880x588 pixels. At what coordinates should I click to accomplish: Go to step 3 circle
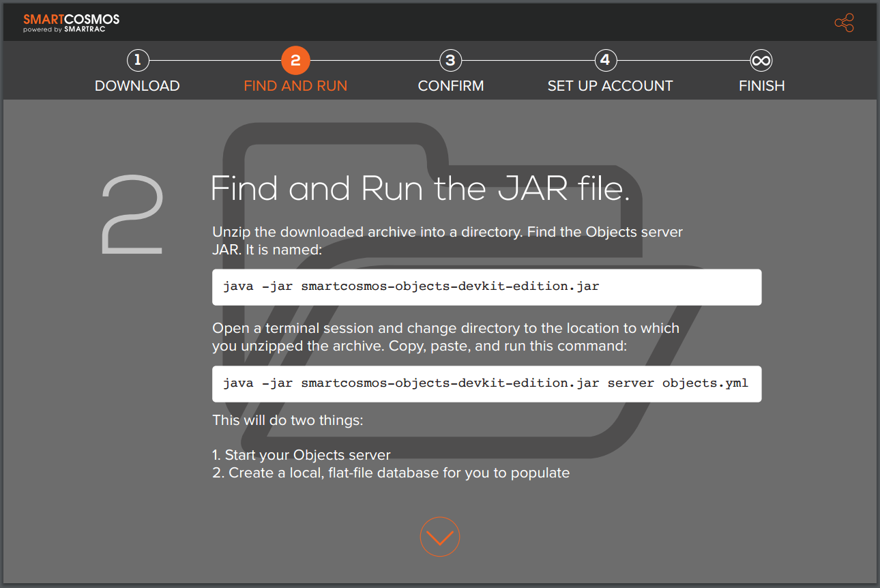tap(450, 61)
